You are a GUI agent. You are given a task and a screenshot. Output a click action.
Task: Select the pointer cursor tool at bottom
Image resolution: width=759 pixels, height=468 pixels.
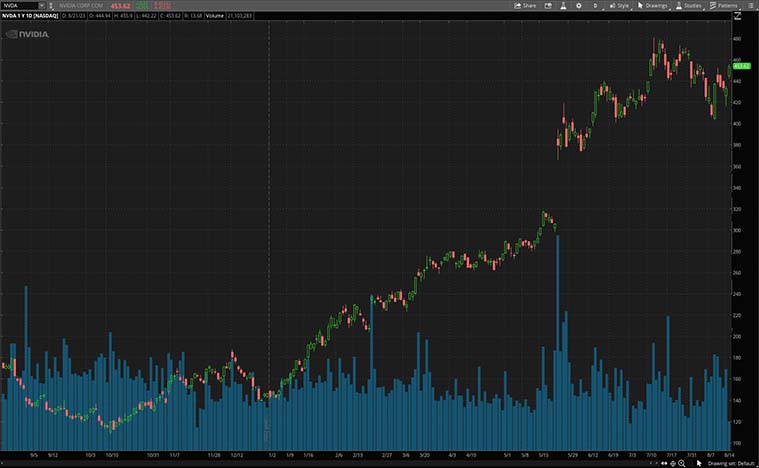[699, 464]
